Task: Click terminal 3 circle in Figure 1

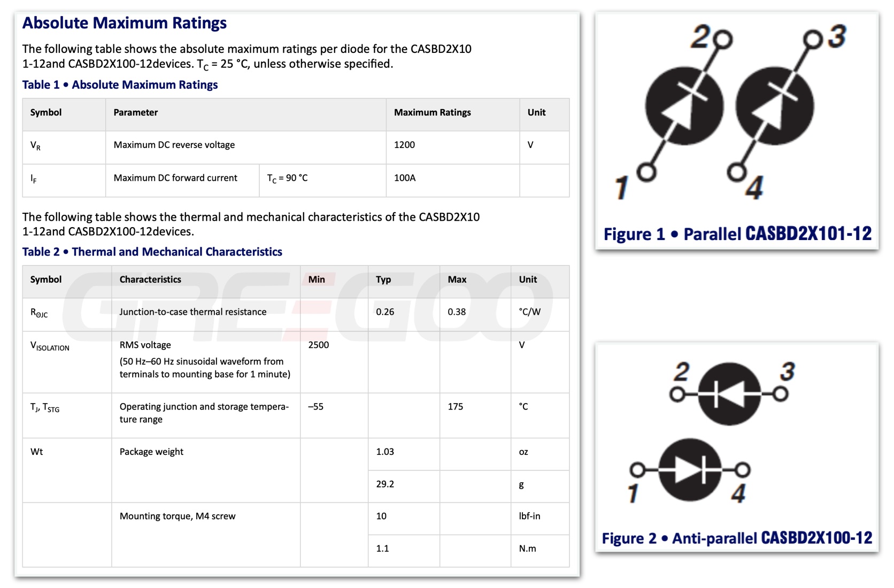Action: 812,39
